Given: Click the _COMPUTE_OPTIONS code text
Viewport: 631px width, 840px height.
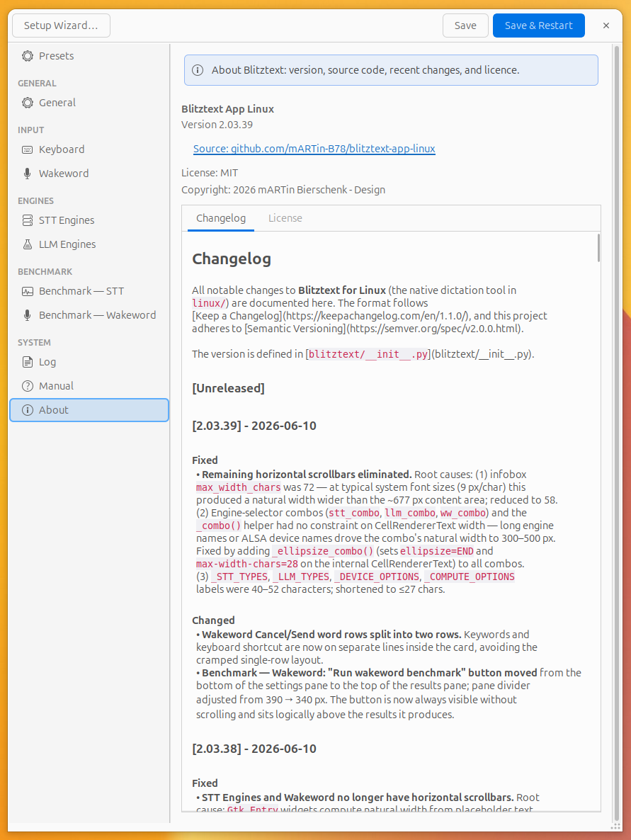Looking at the screenshot, I should [x=470, y=577].
